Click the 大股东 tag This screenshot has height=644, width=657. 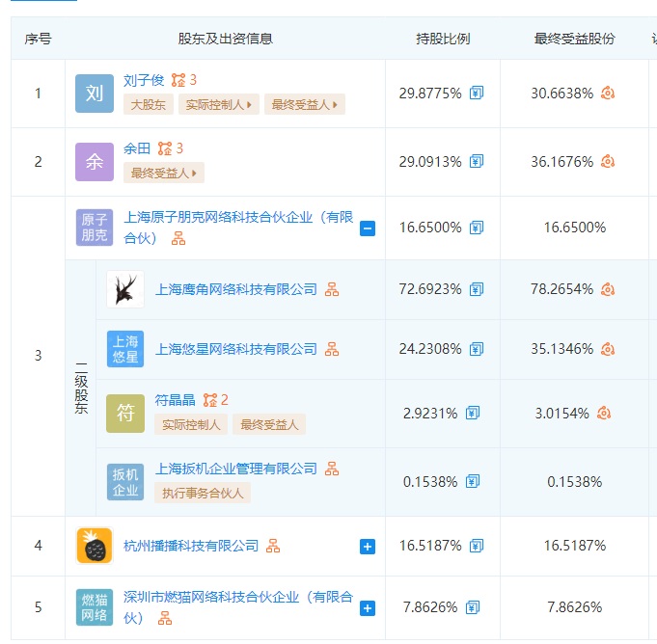(x=148, y=104)
